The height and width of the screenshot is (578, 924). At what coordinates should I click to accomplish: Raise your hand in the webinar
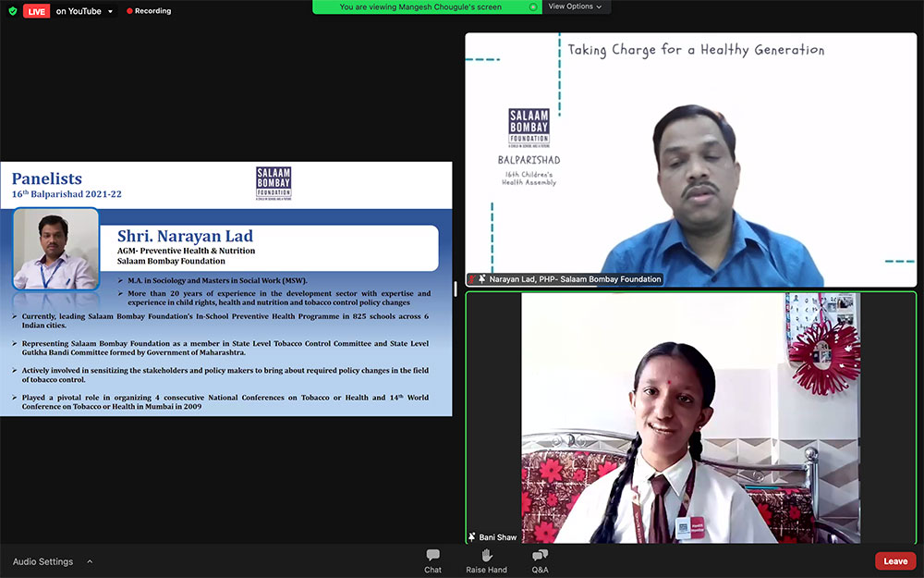[486, 561]
